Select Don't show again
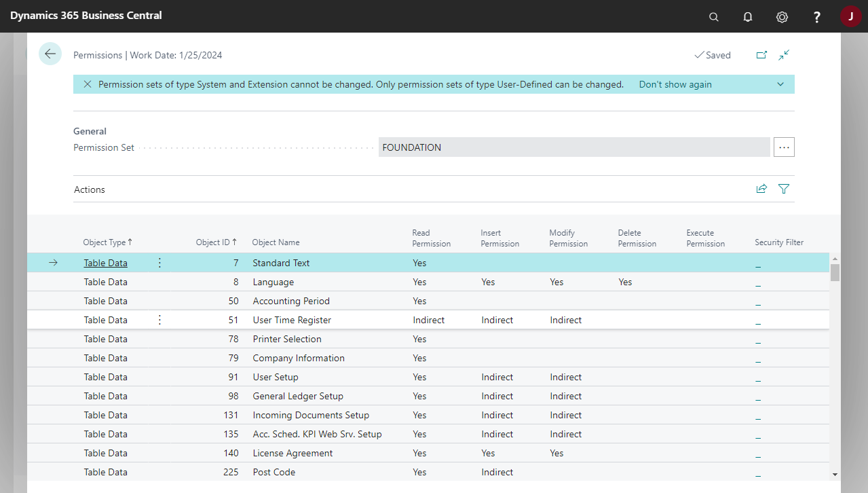 pos(675,84)
